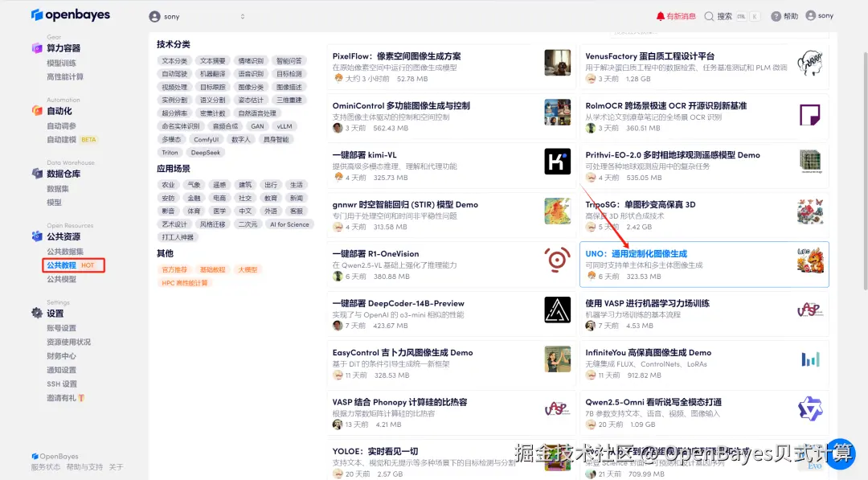The image size is (868, 480).
Task: Open 财务中心 in the sidebar
Action: coord(61,356)
